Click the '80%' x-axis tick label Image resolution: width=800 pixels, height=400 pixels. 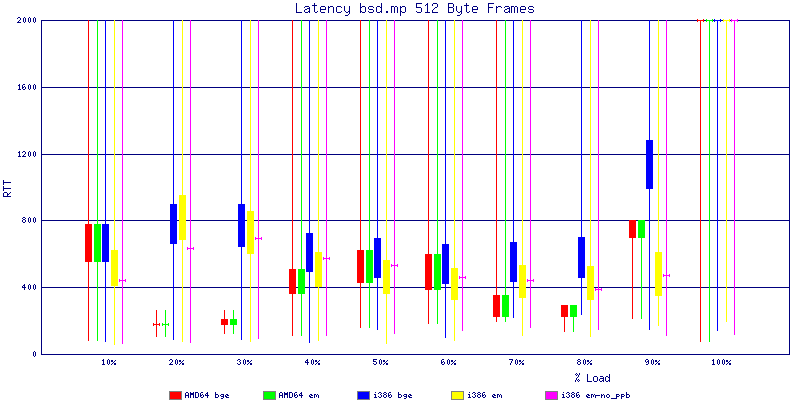(585, 362)
